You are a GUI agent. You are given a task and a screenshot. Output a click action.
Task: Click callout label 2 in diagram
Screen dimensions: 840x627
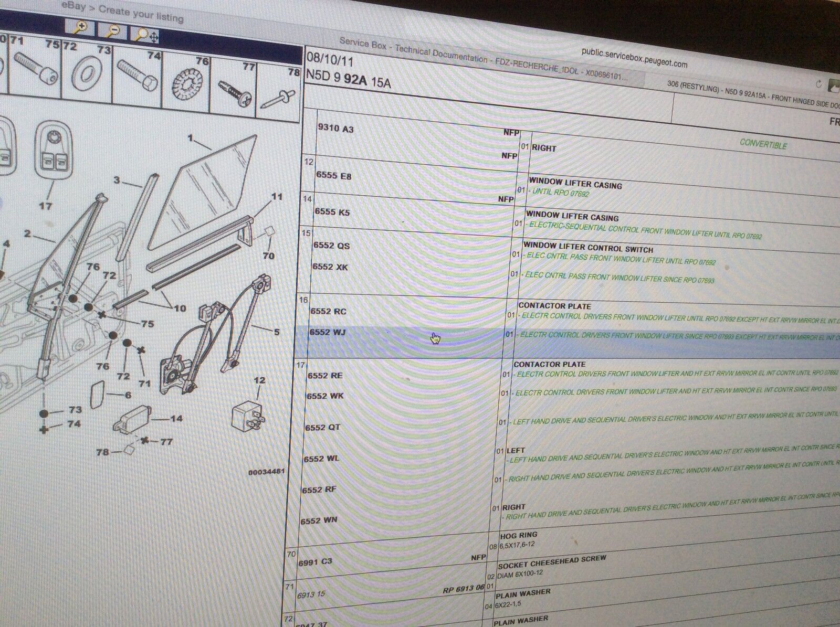[x=27, y=233]
